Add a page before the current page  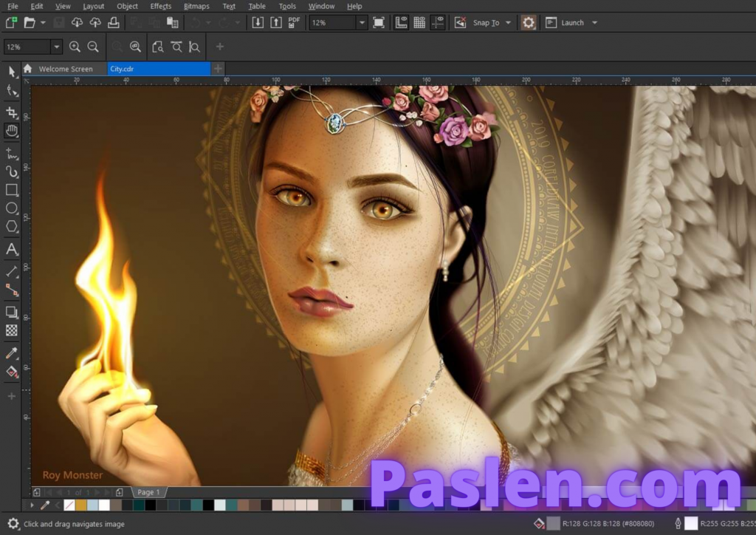[x=37, y=492]
